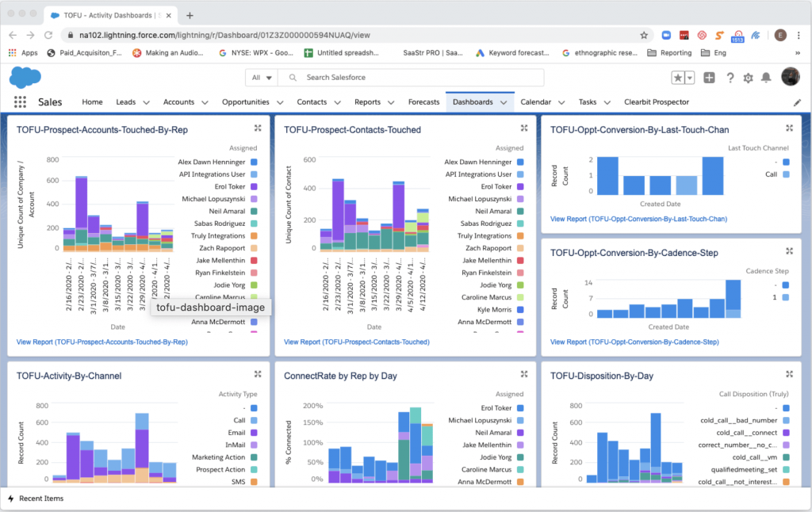Click the Email swatch in Activity Type legend

pyautogui.click(x=255, y=432)
